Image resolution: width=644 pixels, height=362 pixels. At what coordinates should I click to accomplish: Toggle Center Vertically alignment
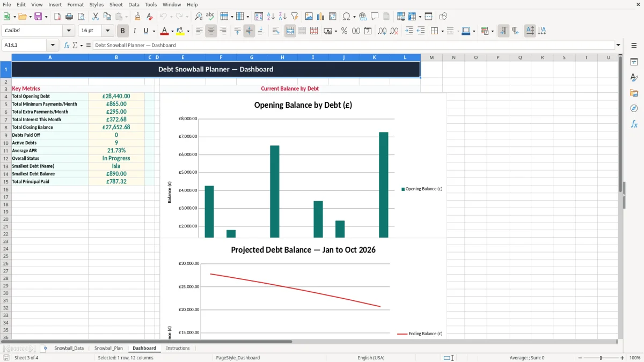point(249,31)
